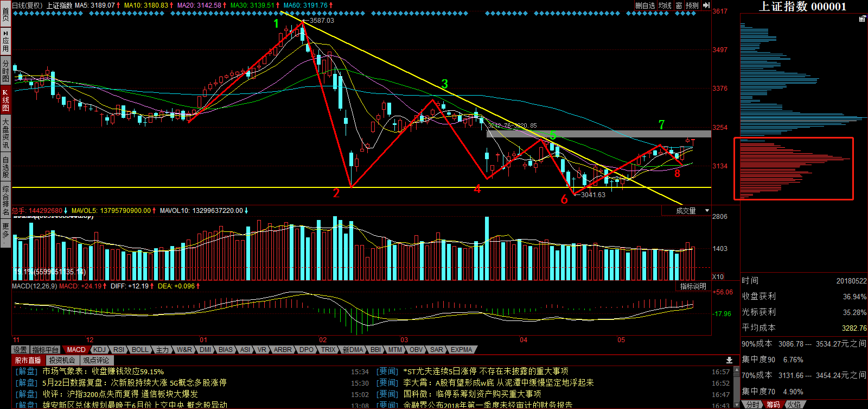Screen dimensions: 868x409
Task: Switch to the 观点评论 news tab
Action: [96, 360]
